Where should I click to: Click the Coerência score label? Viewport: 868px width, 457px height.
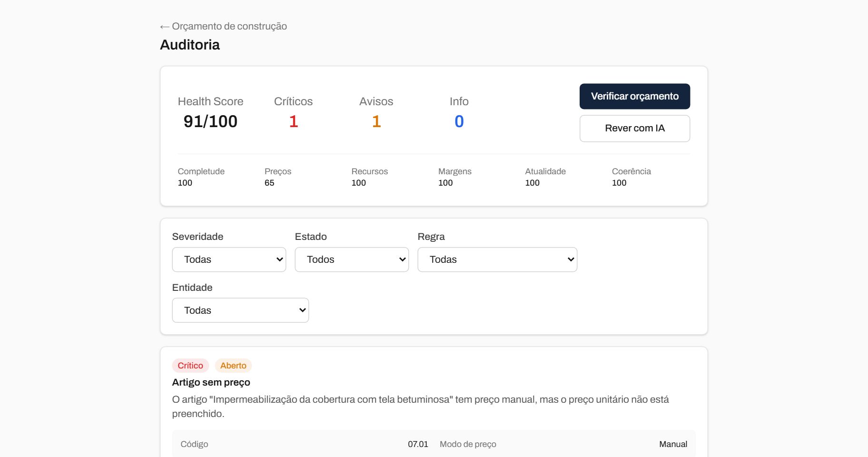coord(631,171)
